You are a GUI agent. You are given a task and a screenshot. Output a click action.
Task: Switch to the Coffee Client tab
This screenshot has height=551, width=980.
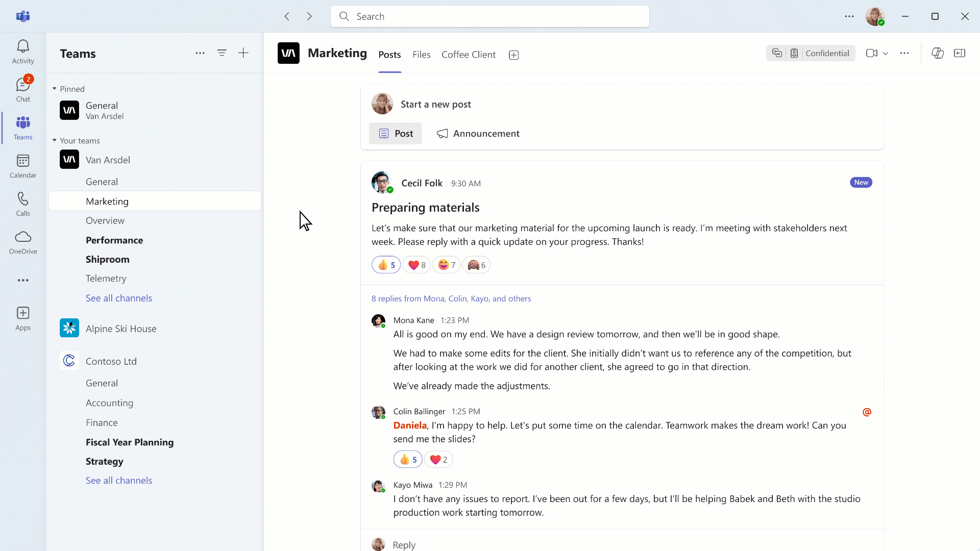point(469,54)
